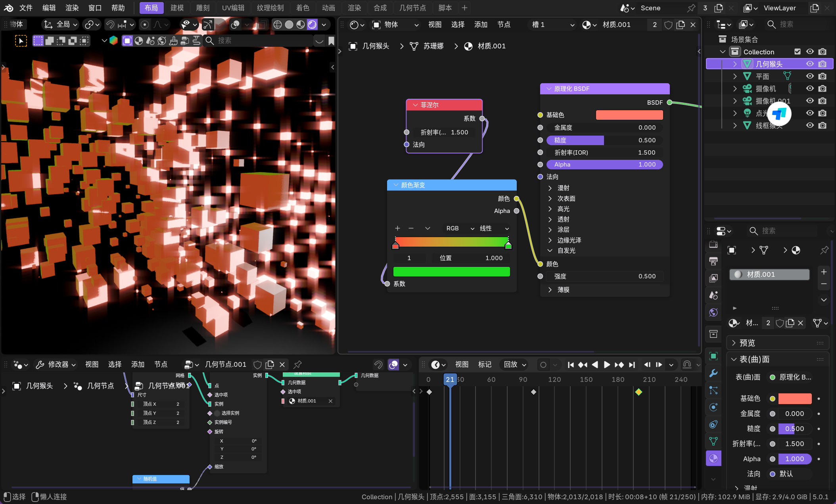The image size is (836, 504).
Task: Expand the 漫射 section in BSDF node
Action: pyautogui.click(x=550, y=188)
